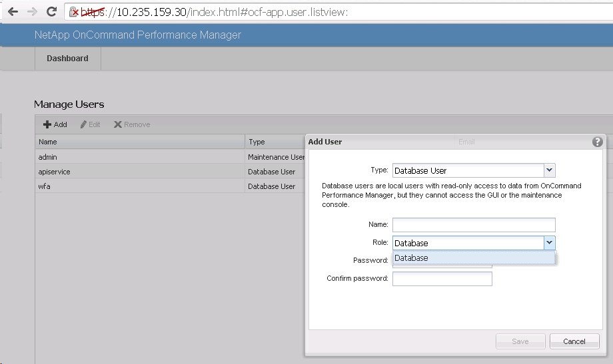Open the Dashboard tab
Screen dimensions: 613x364
[x=67, y=59]
